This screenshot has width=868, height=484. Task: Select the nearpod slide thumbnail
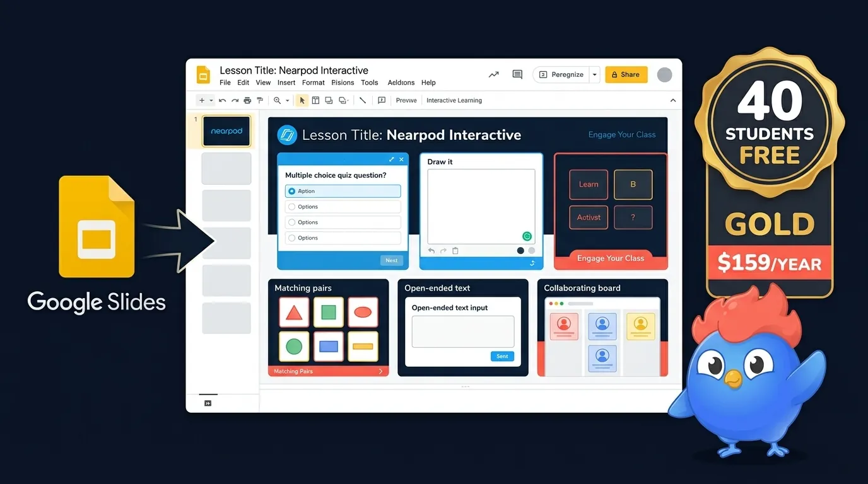click(x=226, y=130)
